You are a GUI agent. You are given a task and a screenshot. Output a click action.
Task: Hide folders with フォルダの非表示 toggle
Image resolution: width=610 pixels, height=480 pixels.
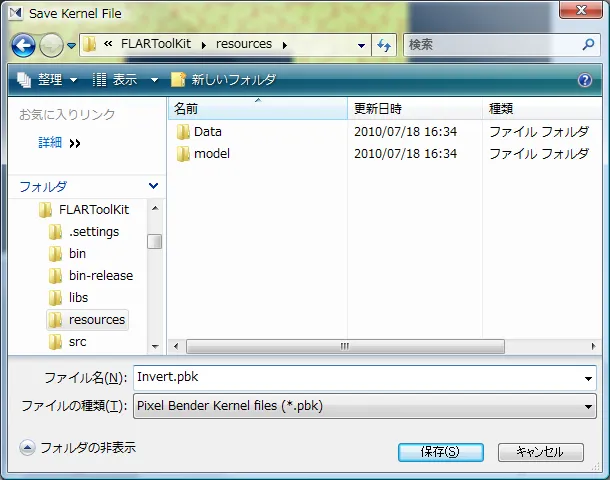pyautogui.click(x=78, y=448)
